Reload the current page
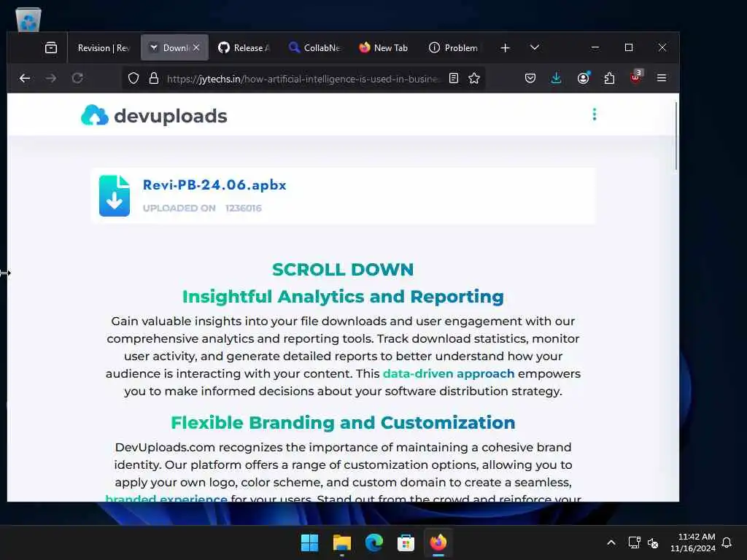Viewport: 747px width, 560px height. tap(77, 78)
